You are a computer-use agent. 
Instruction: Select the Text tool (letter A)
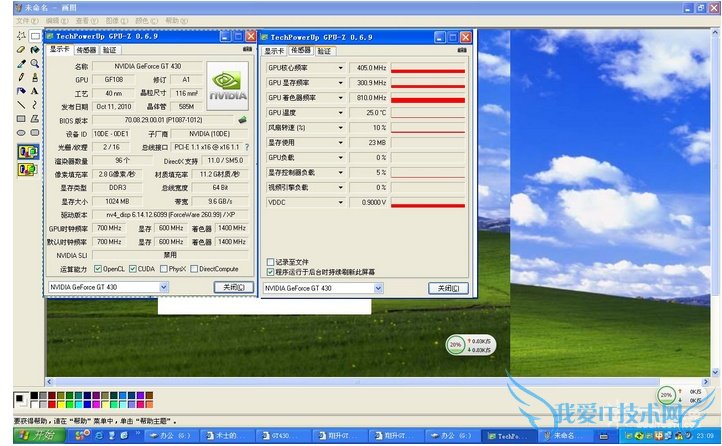click(35, 91)
